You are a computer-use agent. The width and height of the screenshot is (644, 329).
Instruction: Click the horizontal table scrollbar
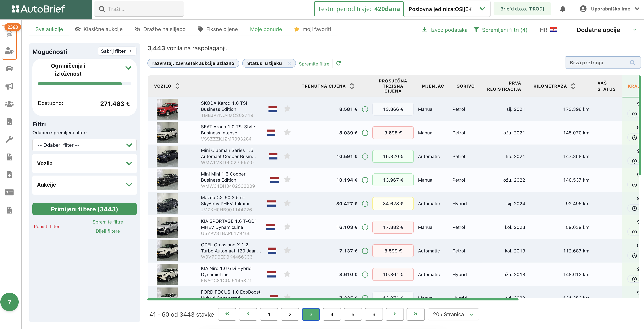click(x=332, y=299)
